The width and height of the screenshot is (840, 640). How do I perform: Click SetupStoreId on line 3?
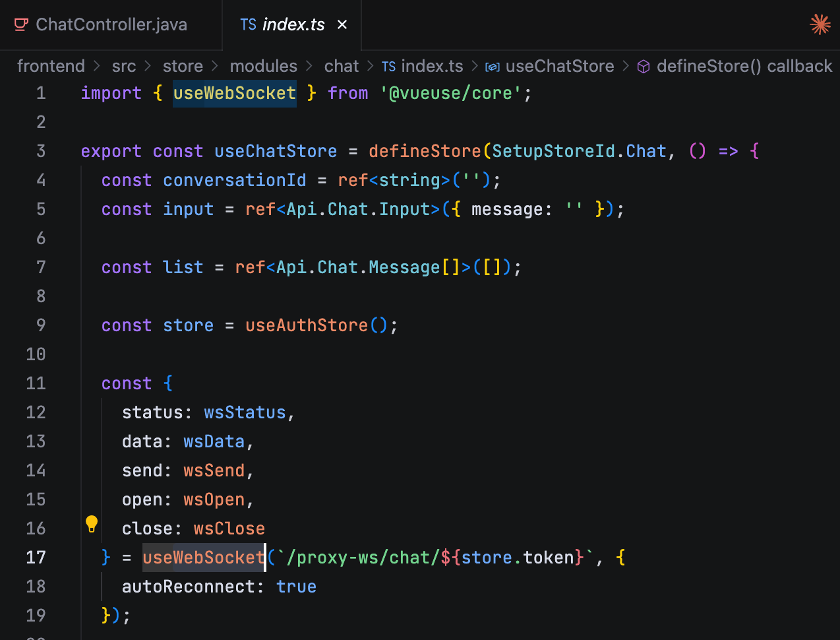click(554, 151)
